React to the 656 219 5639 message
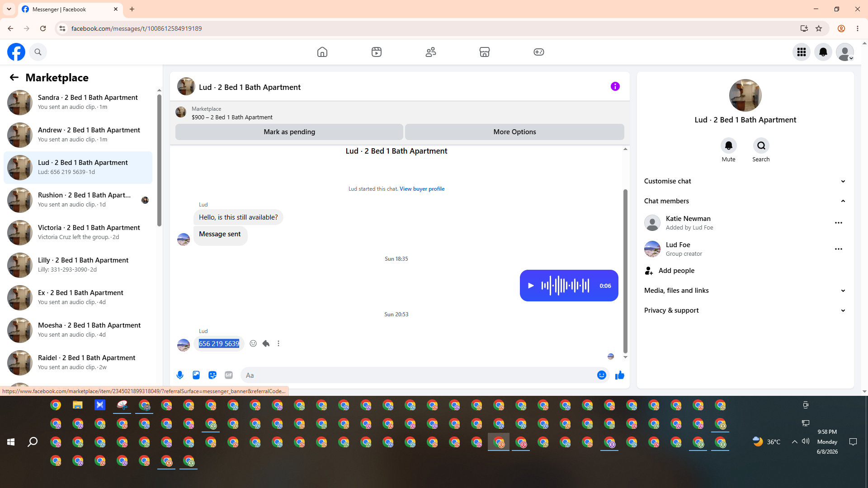Image resolution: width=868 pixels, height=488 pixels. coord(253,343)
